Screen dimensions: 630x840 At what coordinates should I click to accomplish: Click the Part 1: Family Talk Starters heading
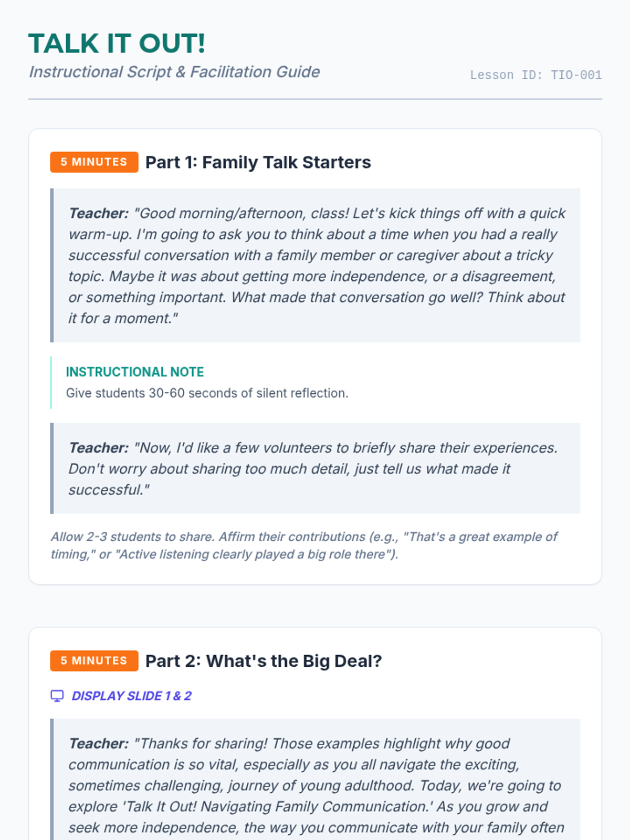coord(258,162)
